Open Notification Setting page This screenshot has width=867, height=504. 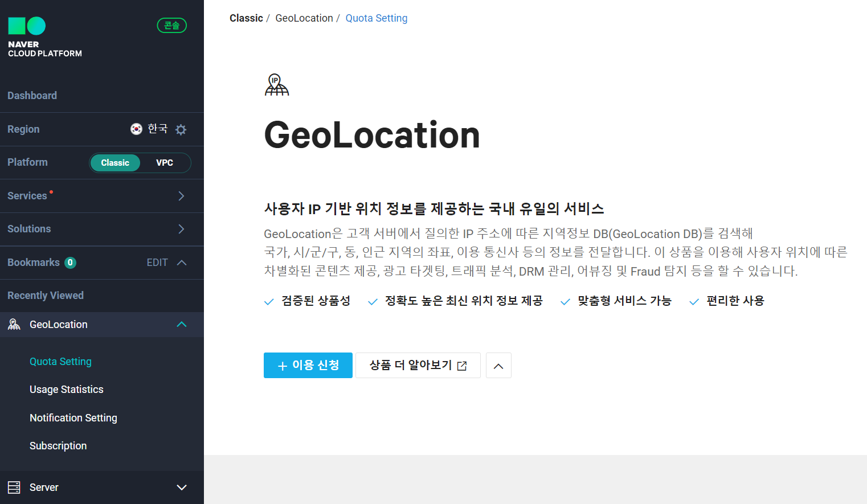(73, 418)
